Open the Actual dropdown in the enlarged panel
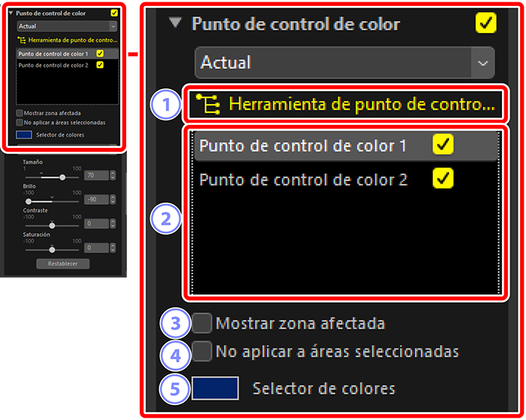The image size is (526, 420). (x=344, y=63)
